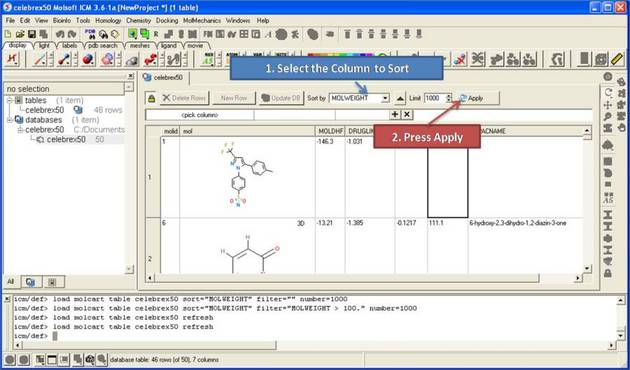This screenshot has width=630, height=370.
Task: Select the wire representation icon
Action: (x=40, y=59)
